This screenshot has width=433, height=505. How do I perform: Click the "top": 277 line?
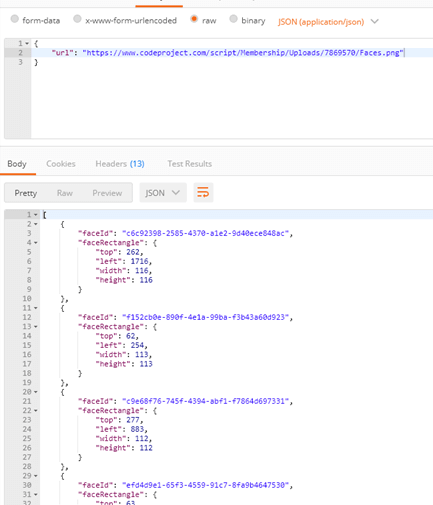tap(119, 420)
